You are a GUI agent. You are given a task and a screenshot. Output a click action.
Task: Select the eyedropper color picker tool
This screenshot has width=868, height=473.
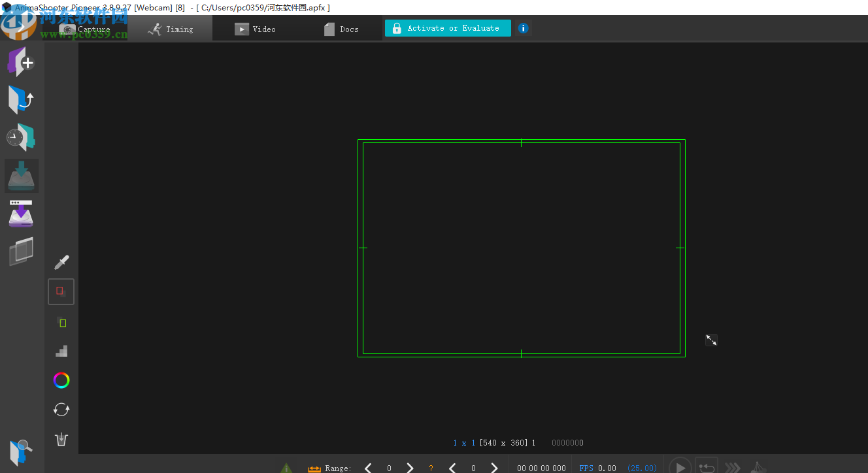[61, 263]
